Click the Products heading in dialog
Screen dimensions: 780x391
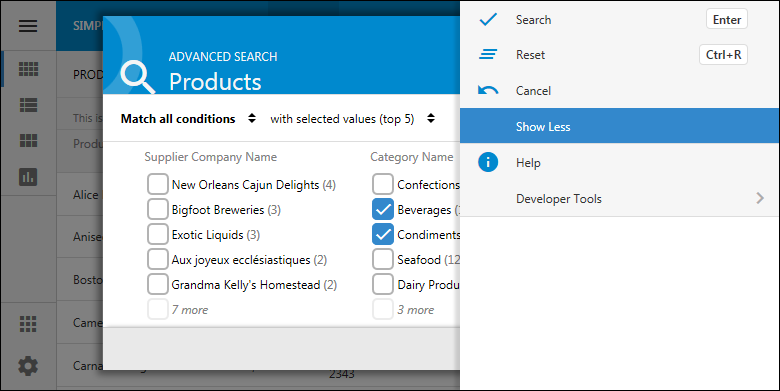pos(215,82)
